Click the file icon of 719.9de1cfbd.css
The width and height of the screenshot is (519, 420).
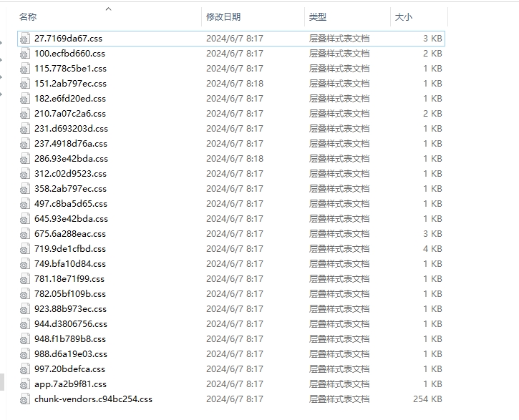[24, 249]
